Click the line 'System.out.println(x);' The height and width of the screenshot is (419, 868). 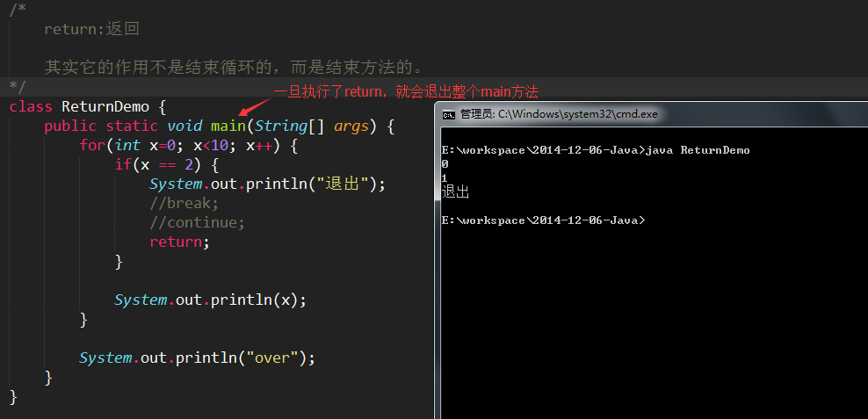pos(210,300)
